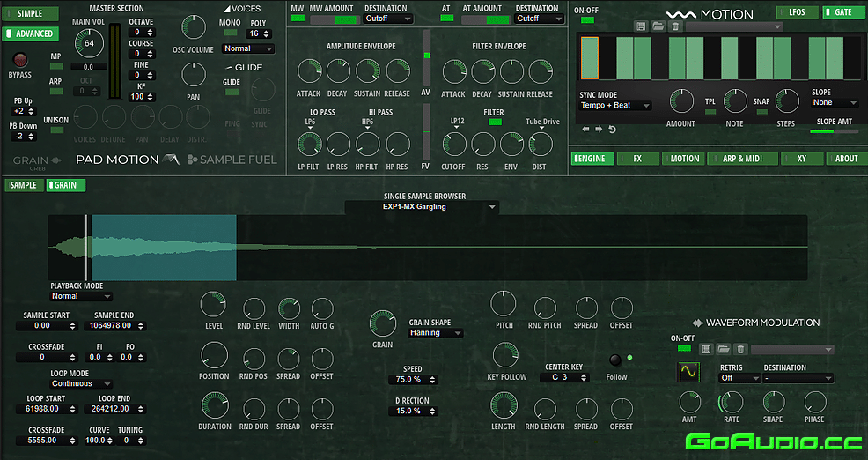Shift the gate pattern right with the arrow

pyautogui.click(x=599, y=130)
